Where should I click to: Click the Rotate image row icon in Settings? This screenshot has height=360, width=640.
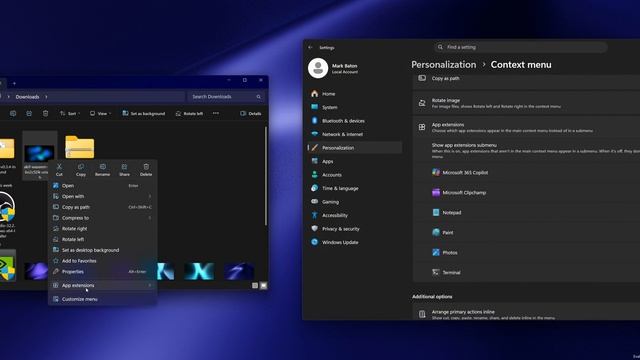(422, 103)
